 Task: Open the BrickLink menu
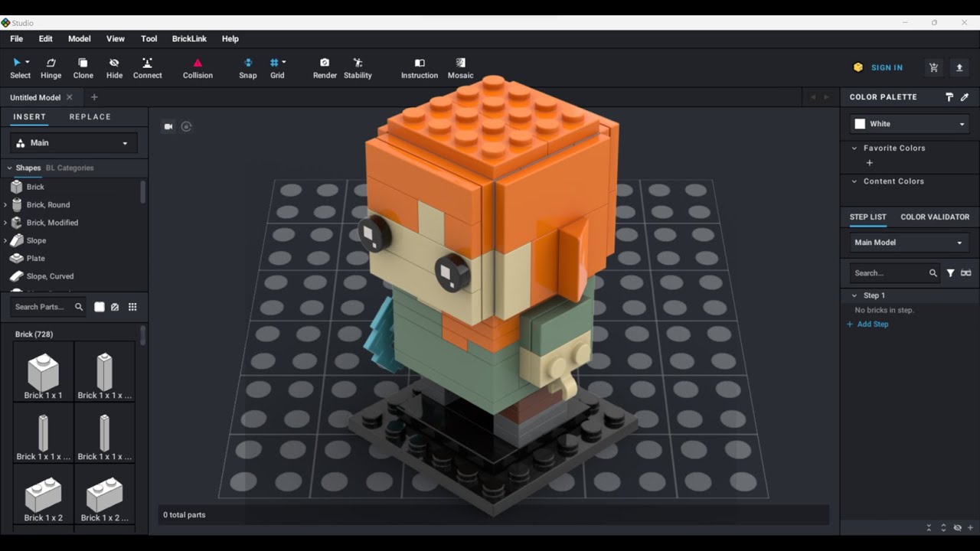[x=189, y=39]
